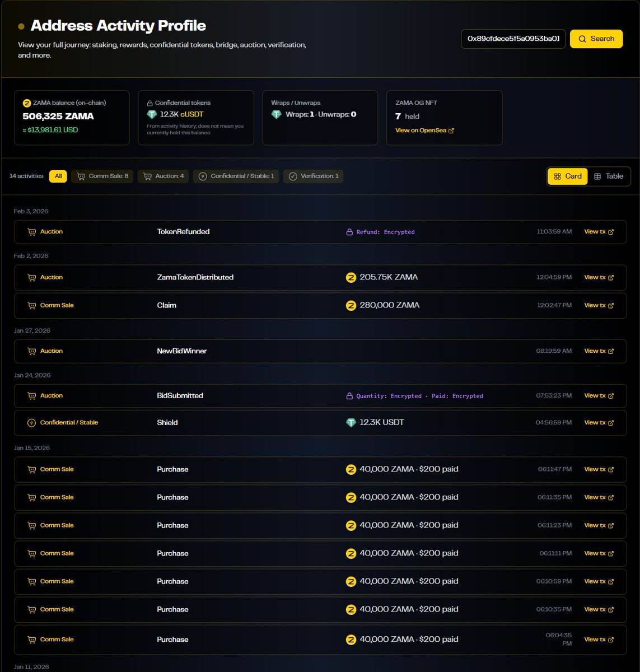
Task: Click the lock icon beside Refund: Encrypted
Action: pos(349,232)
